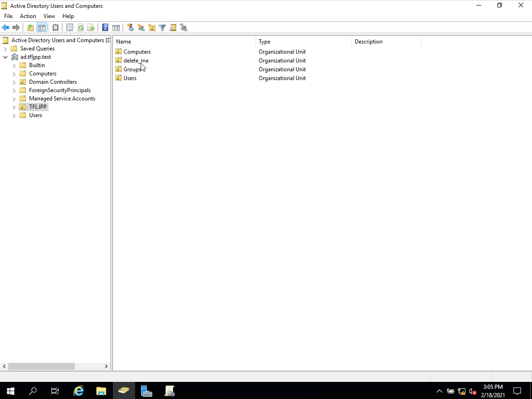Click the Set filtering options funnel icon
This screenshot has width=532, height=399.
(x=162, y=28)
